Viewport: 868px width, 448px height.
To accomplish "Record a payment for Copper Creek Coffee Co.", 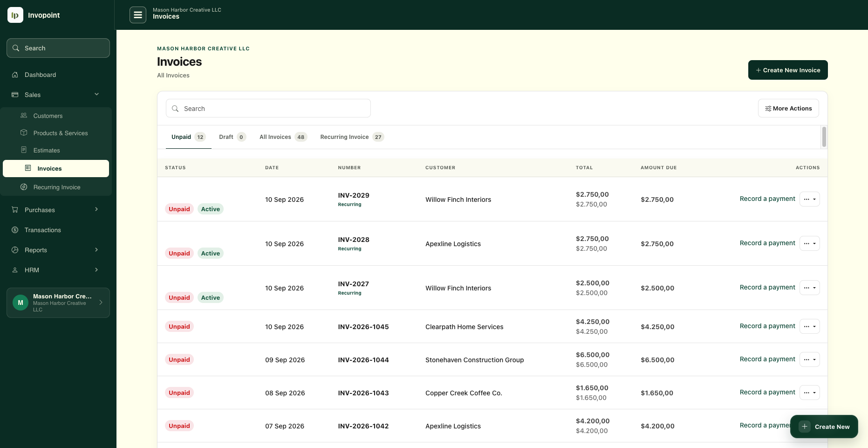I will click(x=767, y=392).
